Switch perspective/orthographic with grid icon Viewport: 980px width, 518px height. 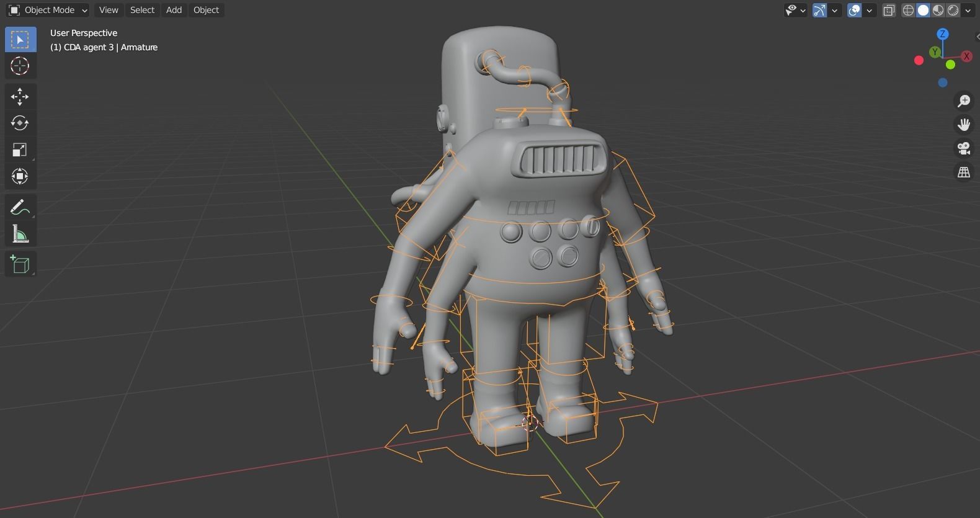[964, 172]
